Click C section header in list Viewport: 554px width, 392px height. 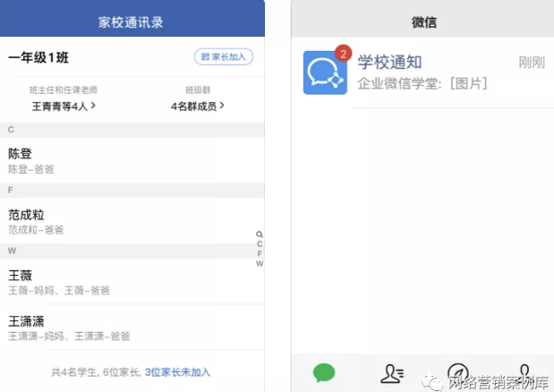[x=132, y=130]
